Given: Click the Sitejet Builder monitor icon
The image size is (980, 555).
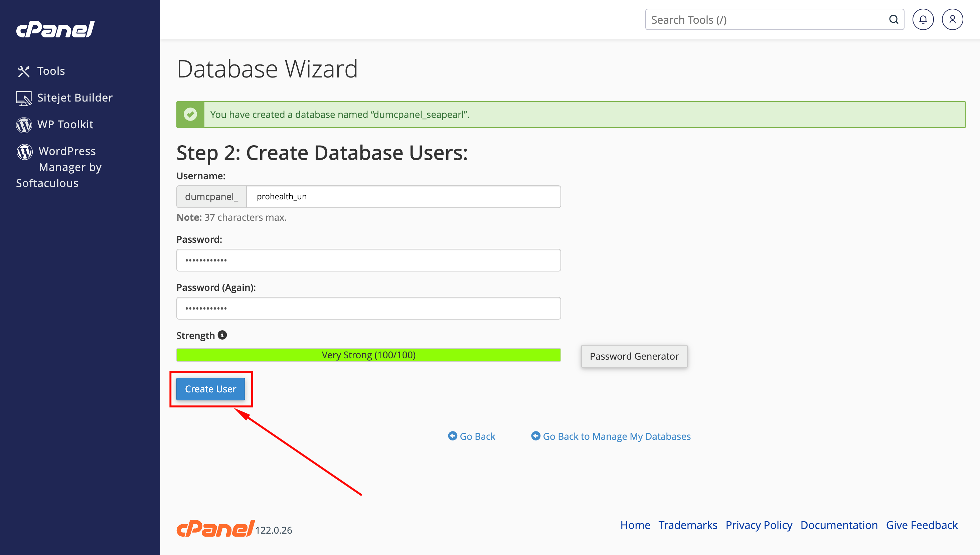Looking at the screenshot, I should (24, 99).
